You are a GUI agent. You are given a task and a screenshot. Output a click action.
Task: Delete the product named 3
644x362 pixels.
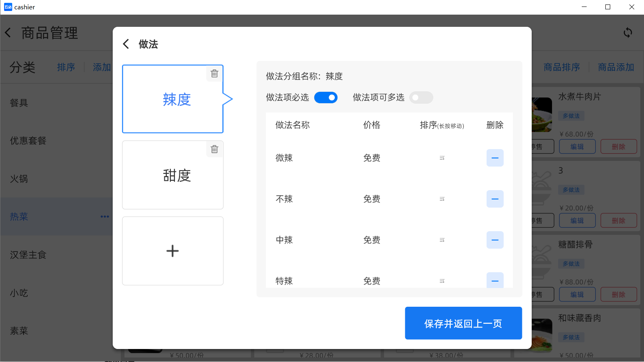tap(619, 221)
